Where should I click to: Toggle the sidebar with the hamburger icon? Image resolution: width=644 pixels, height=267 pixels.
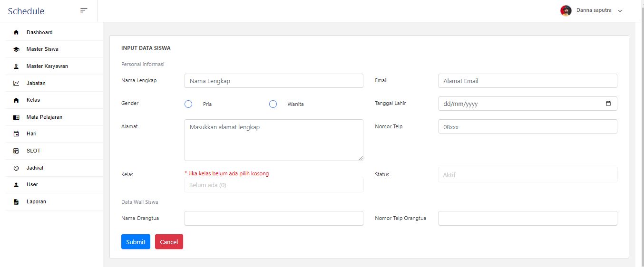click(84, 10)
